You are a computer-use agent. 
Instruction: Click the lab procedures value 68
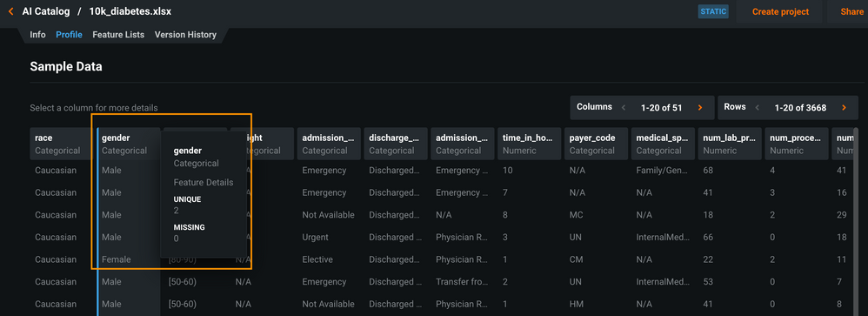coord(708,171)
